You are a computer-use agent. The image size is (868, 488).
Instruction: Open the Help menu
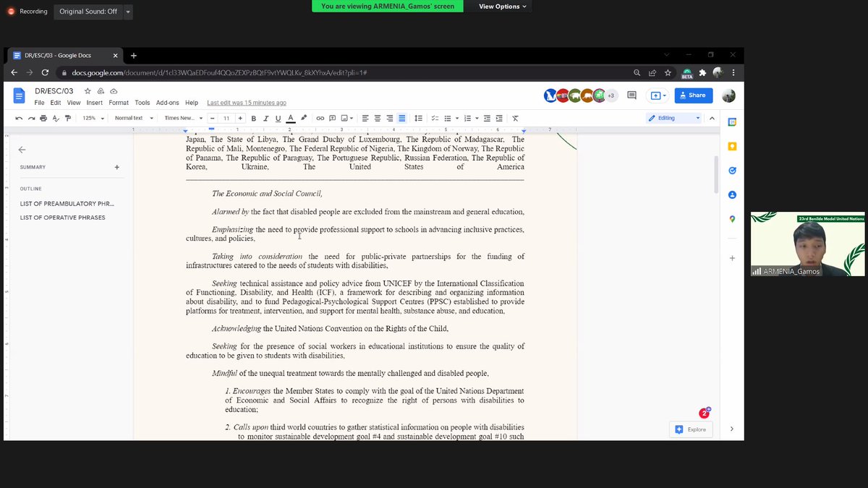tap(192, 103)
